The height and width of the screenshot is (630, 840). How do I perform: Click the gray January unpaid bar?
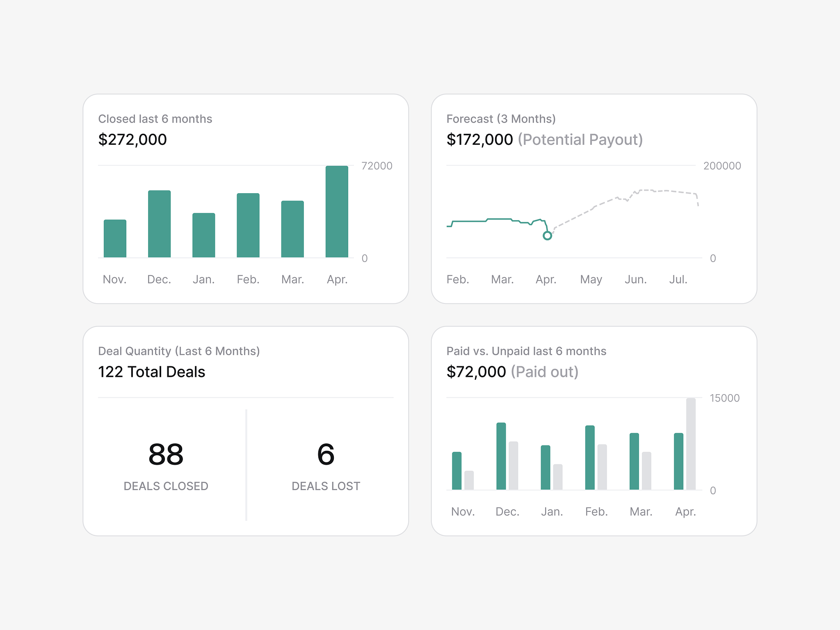[558, 477]
